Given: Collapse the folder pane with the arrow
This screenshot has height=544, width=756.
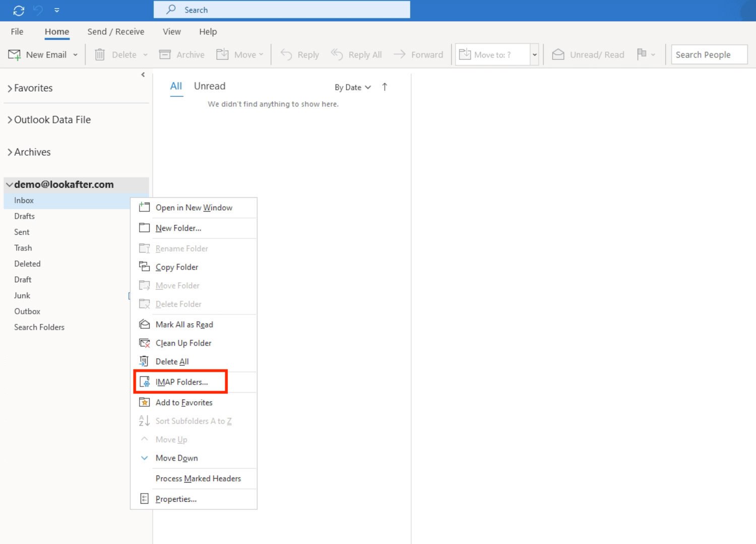Looking at the screenshot, I should pyautogui.click(x=143, y=75).
